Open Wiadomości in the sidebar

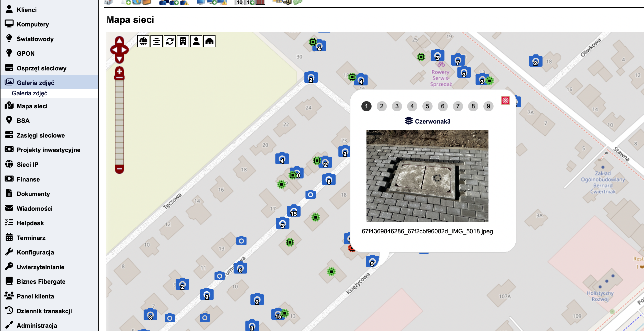pos(49,208)
